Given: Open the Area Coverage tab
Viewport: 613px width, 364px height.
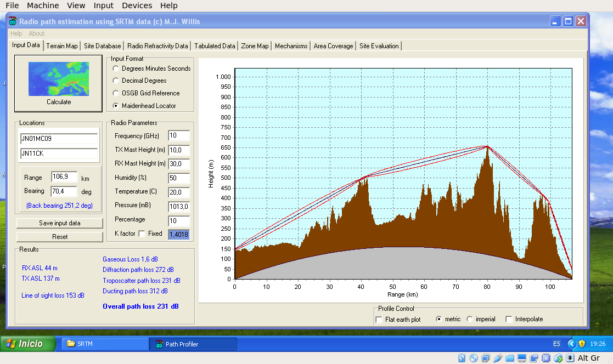Looking at the screenshot, I should click(x=333, y=46).
